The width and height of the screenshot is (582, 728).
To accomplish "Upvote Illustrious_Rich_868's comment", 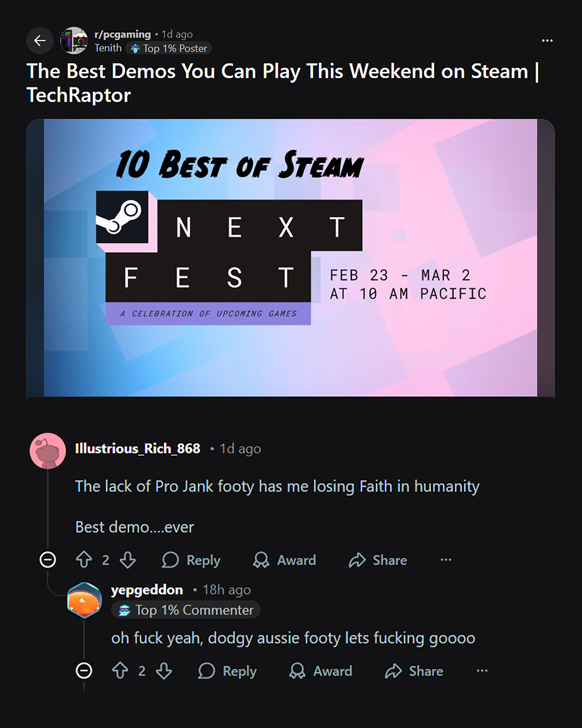I will [x=84, y=560].
